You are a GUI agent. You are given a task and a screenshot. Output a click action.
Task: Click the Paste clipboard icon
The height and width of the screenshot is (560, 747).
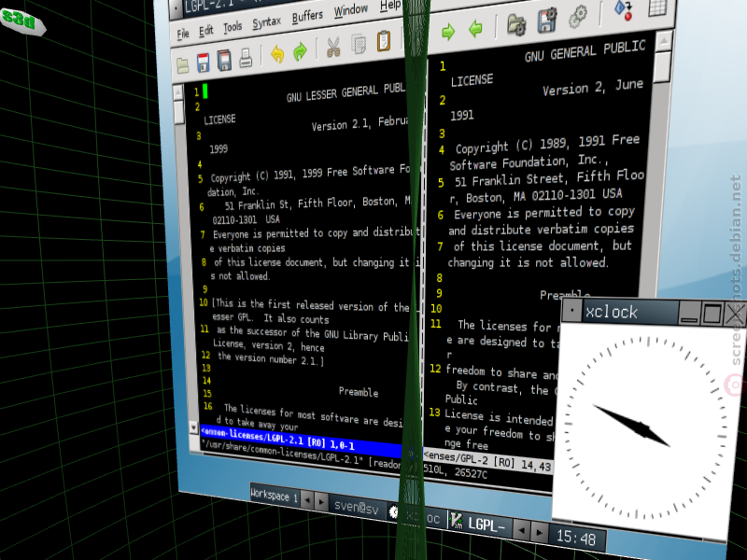(384, 40)
